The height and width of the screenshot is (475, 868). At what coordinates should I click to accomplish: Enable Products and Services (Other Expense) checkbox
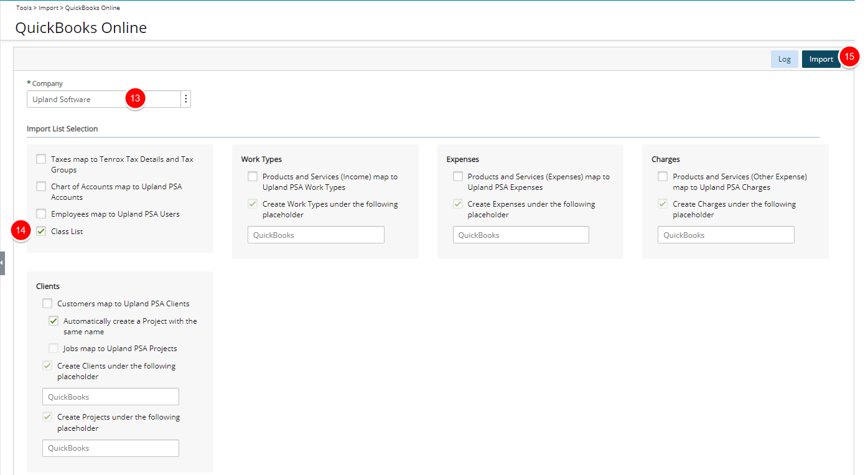coord(663,176)
